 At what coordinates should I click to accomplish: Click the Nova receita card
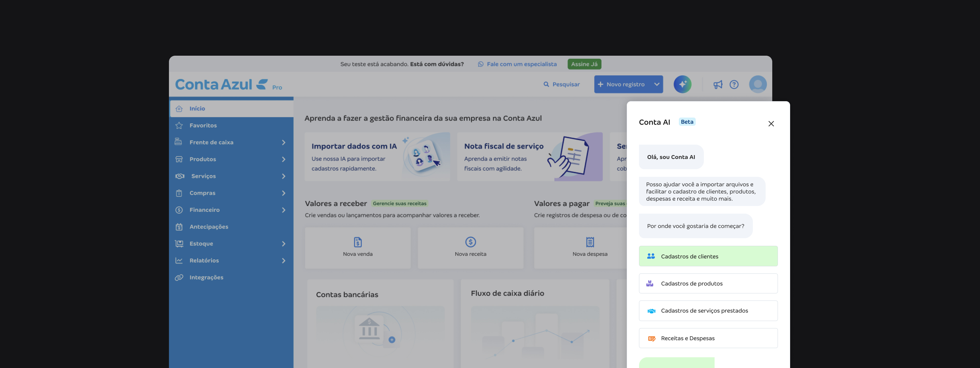[x=471, y=248]
